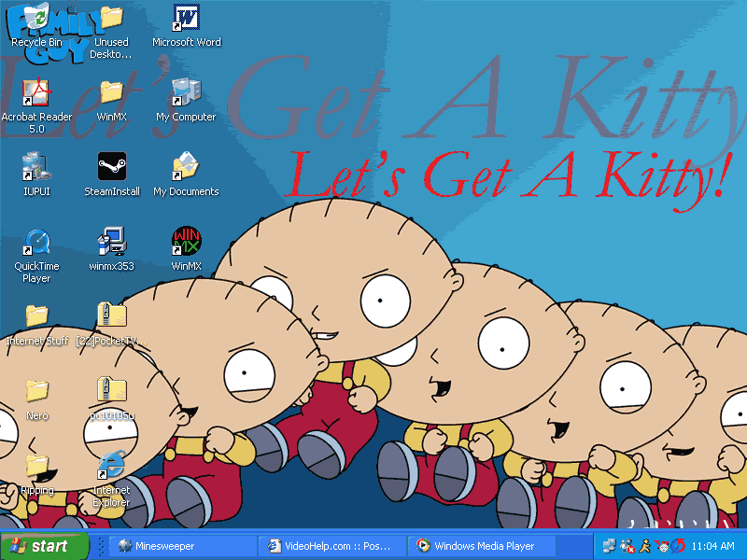Select the IUPUI desktop shortcut

(x=36, y=175)
